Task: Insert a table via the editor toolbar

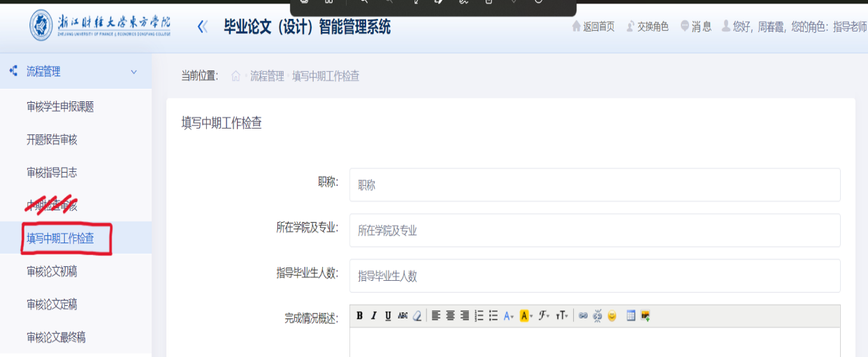Action: tap(631, 316)
